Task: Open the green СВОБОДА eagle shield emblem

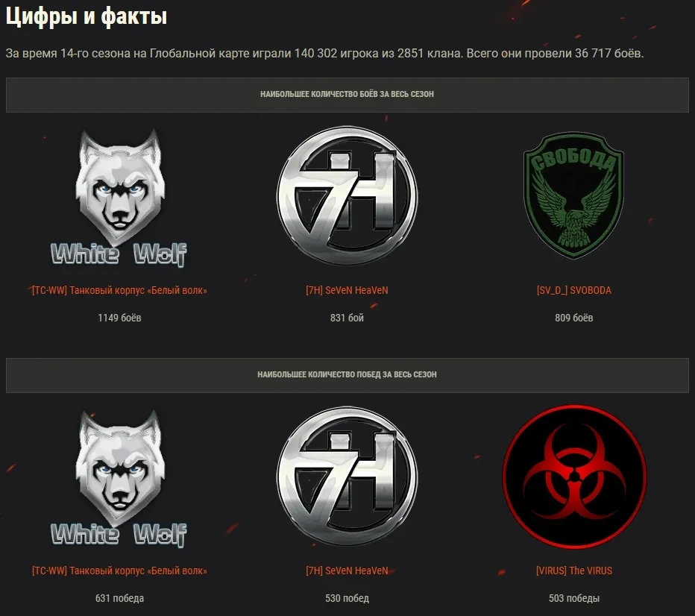Action: [x=574, y=195]
